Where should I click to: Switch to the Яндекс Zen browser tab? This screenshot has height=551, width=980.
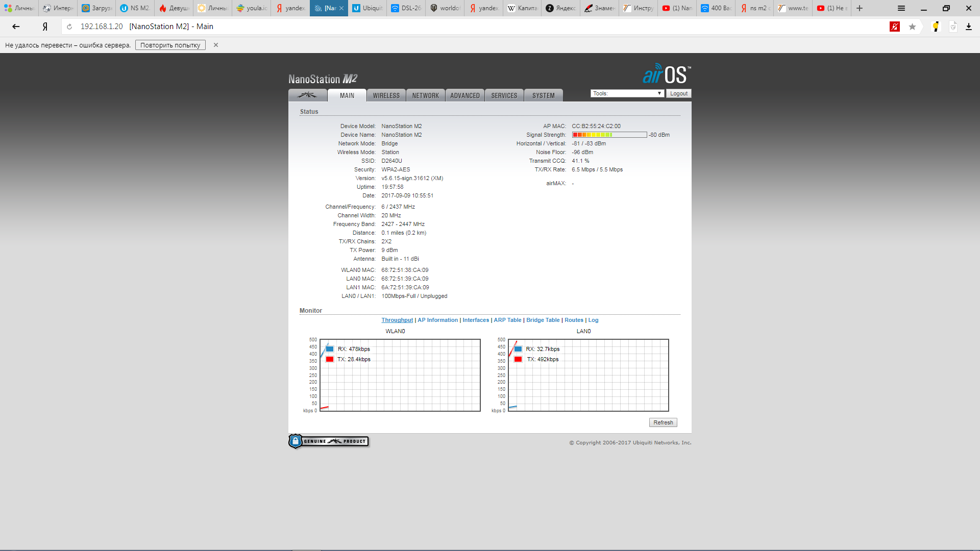click(x=561, y=8)
